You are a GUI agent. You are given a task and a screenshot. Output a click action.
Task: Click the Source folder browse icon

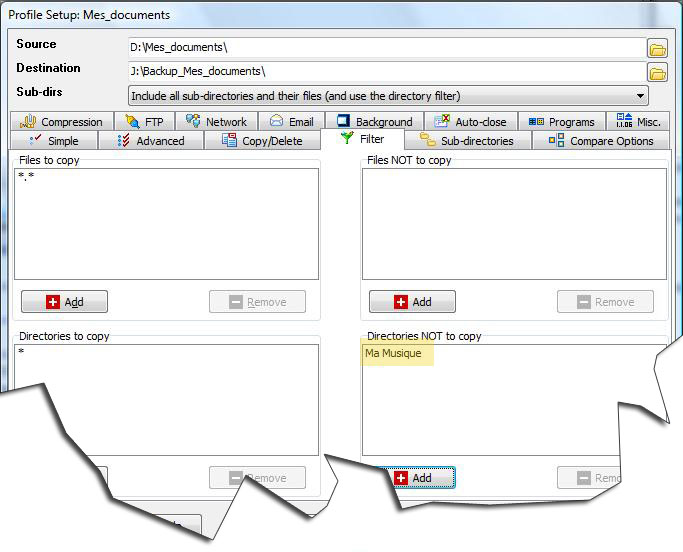(x=657, y=48)
